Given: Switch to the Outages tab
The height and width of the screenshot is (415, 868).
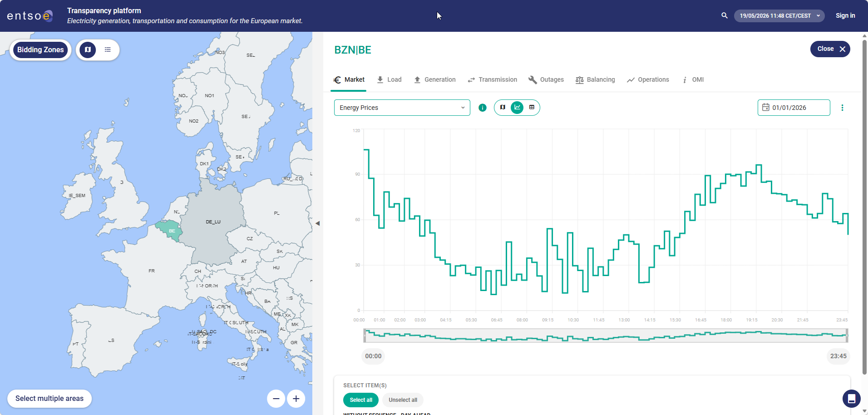Looking at the screenshot, I should point(546,79).
